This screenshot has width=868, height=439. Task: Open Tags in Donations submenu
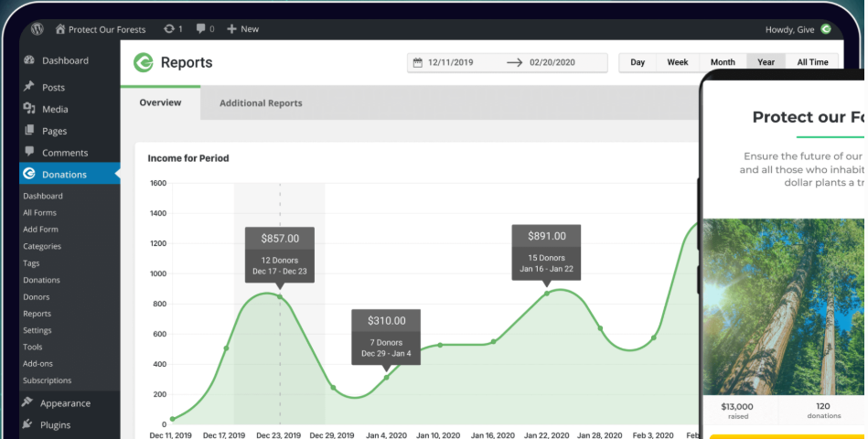(31, 263)
